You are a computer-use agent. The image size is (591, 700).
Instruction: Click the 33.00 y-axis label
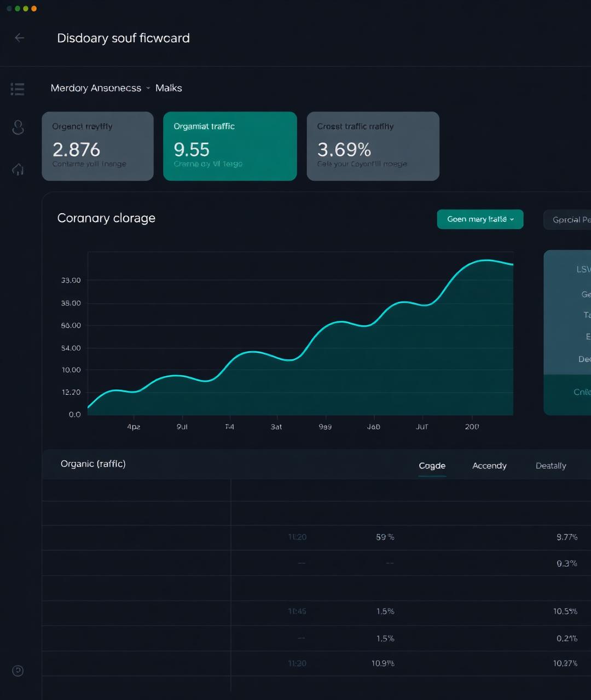pos(71,281)
